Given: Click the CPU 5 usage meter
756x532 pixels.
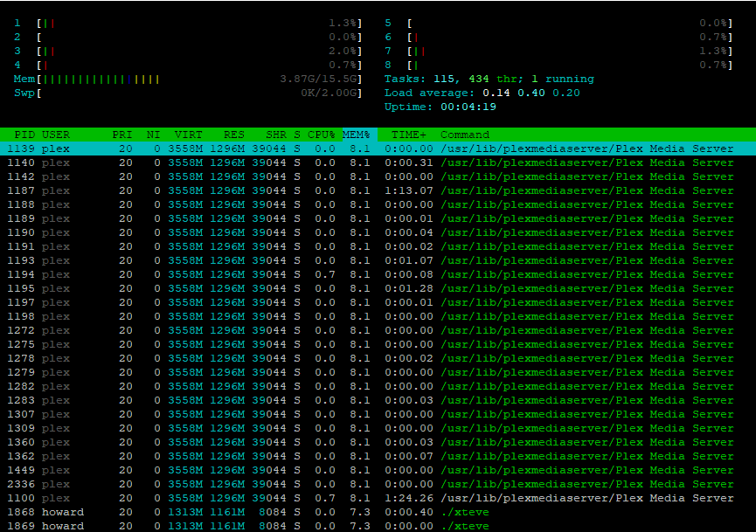Looking at the screenshot, I should [x=558, y=23].
